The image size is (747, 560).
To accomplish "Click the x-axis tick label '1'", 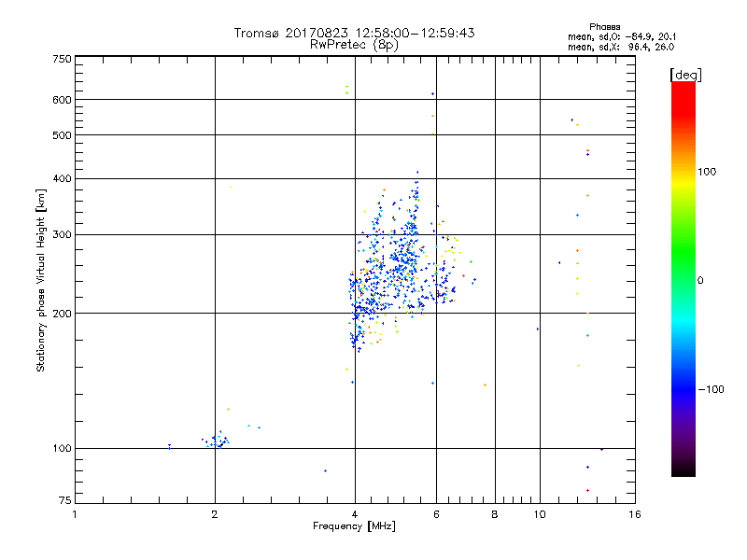I will click(x=75, y=514).
